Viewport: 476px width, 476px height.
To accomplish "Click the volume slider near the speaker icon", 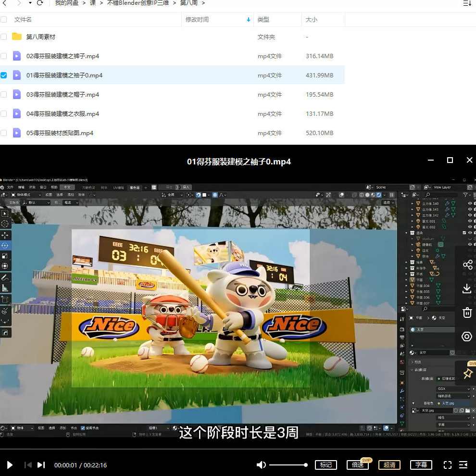I will tap(288, 465).
